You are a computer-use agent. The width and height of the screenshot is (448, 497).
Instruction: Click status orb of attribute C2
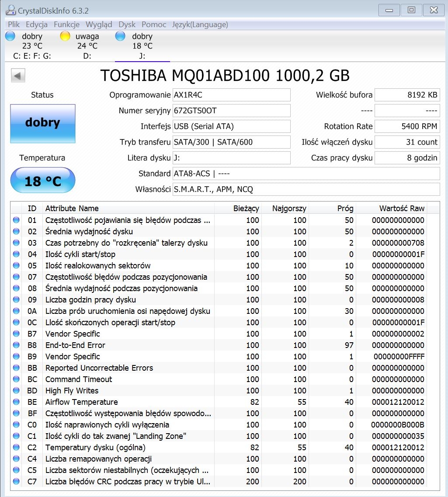[16, 447]
